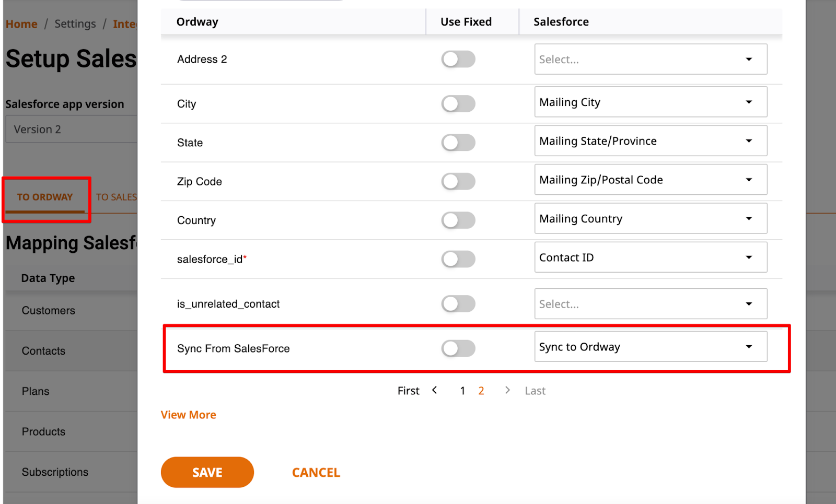Screen dimensions: 836x504
Task: Click the Use Fixed column header
Action: [466, 22]
